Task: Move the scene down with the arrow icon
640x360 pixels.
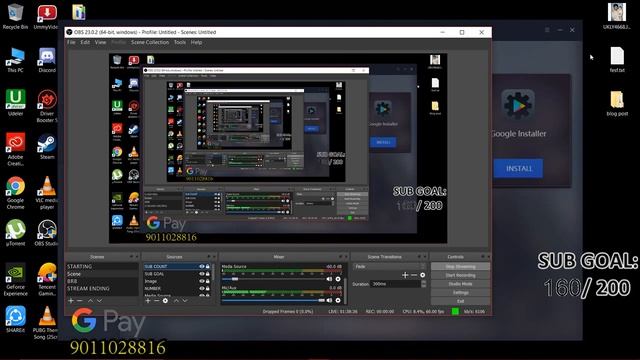Action: click(99, 300)
